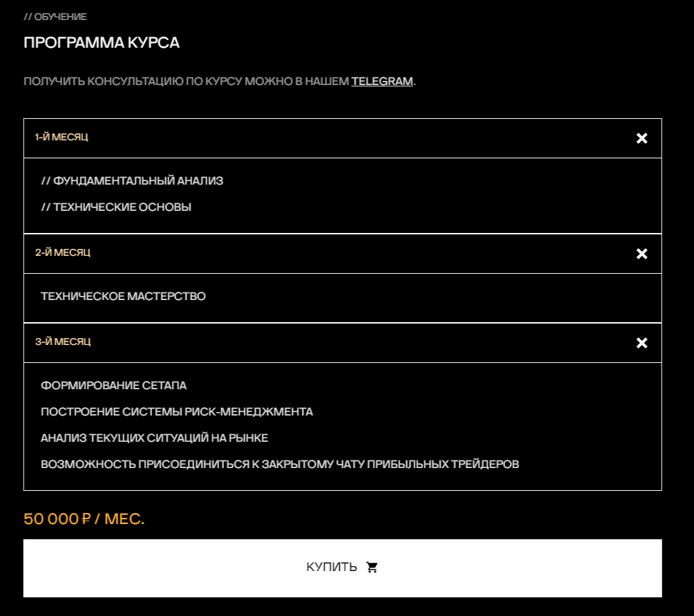
Task: Click the ПРОГРАММА КУРСА heading
Action: (x=102, y=43)
